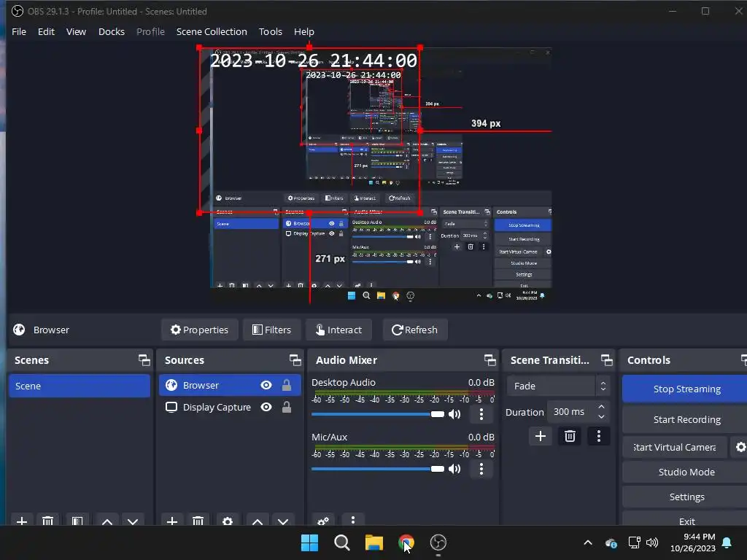Pop out the Sources dock
This screenshot has height=560, width=747.
(x=295, y=360)
